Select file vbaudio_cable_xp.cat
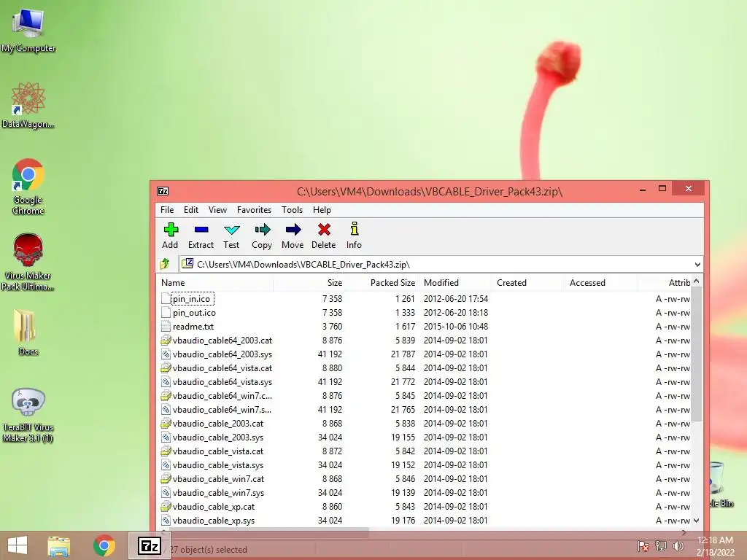Image resolution: width=747 pixels, height=560 pixels. (x=214, y=506)
